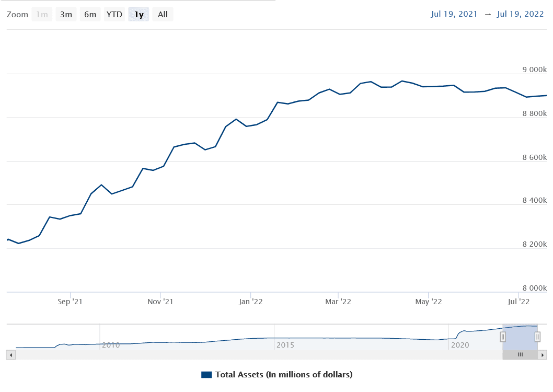Screen dimensions: 553x392
Task: Choose the 1y zoom option
Action: (x=139, y=15)
